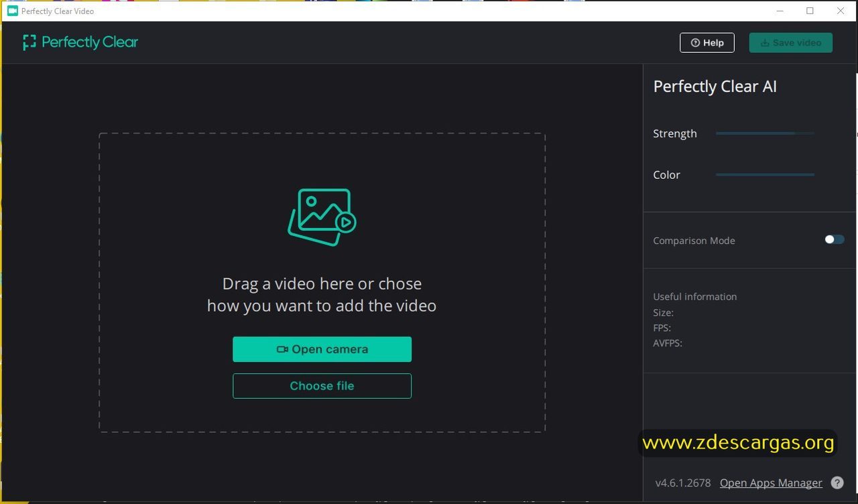Click the Color label
The height and width of the screenshot is (504, 858).
pos(667,175)
